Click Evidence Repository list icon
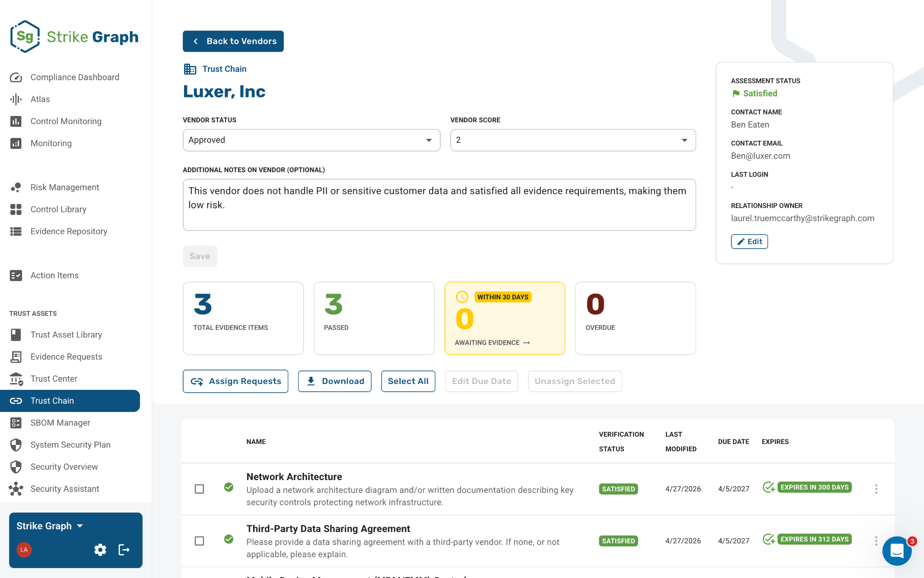The image size is (924, 578). (x=16, y=231)
